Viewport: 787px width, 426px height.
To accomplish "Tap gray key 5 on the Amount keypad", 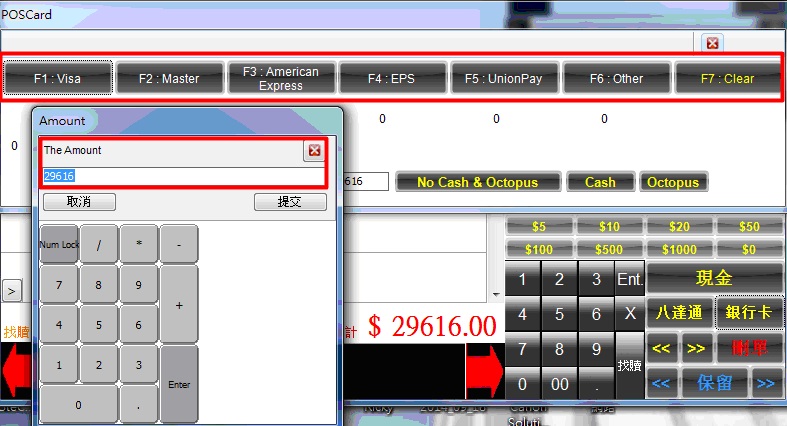I will [x=99, y=325].
